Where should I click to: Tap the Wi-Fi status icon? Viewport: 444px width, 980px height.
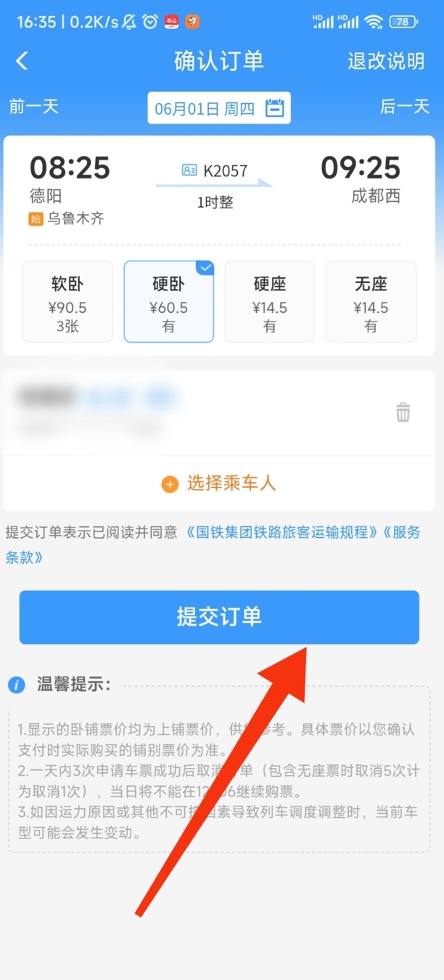374,22
